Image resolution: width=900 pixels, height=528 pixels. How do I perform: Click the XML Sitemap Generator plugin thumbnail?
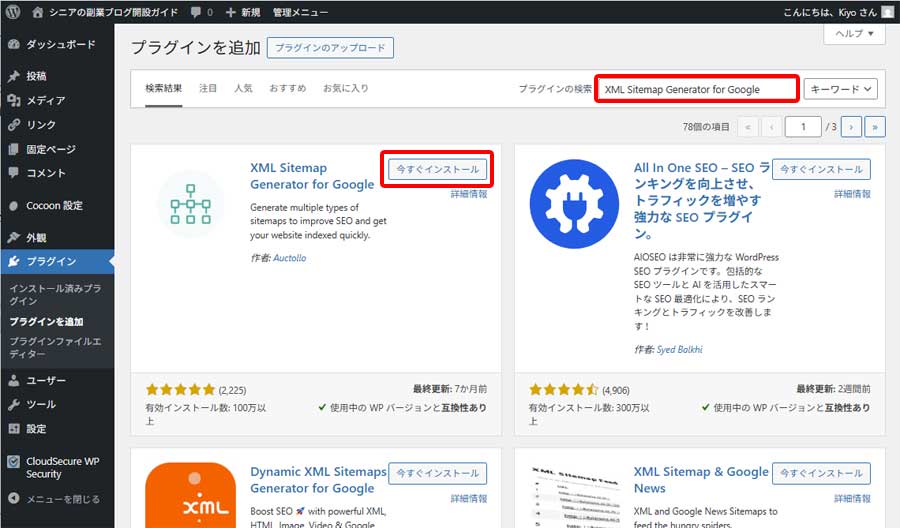190,203
